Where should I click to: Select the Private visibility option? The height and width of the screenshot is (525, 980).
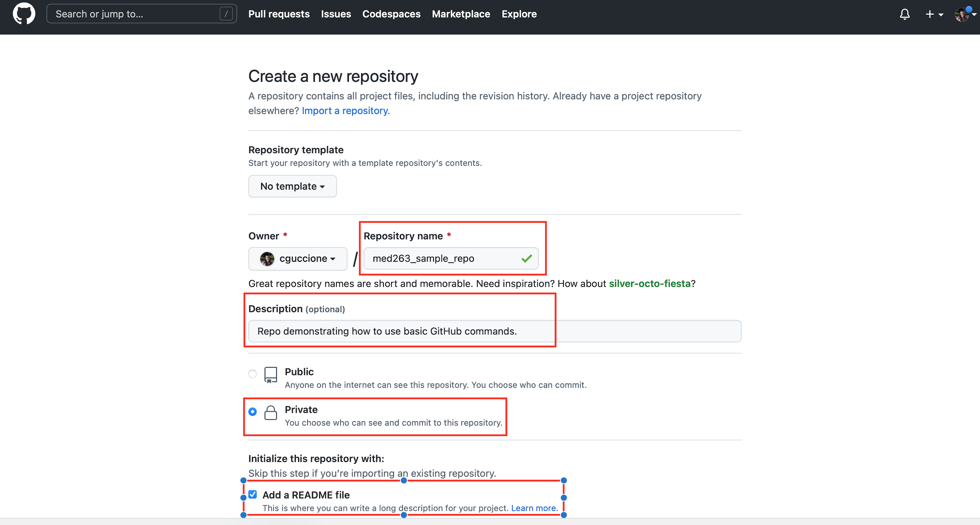pos(252,411)
